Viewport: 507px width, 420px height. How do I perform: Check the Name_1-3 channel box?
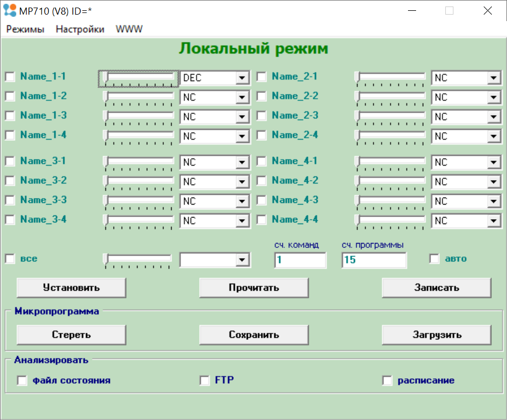click(10, 116)
